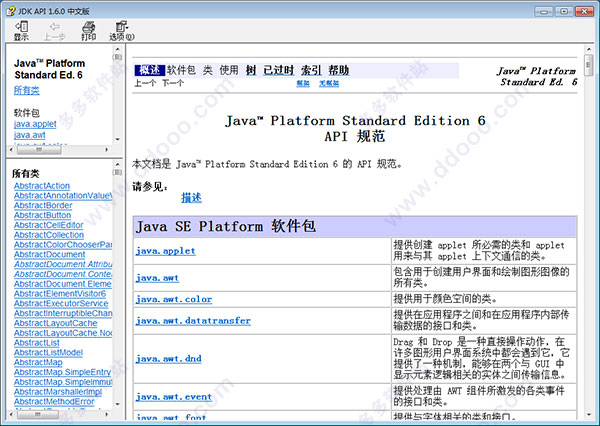The image size is (600, 426).
Task: Open the 已过时 navigation tab
Action: [x=279, y=70]
